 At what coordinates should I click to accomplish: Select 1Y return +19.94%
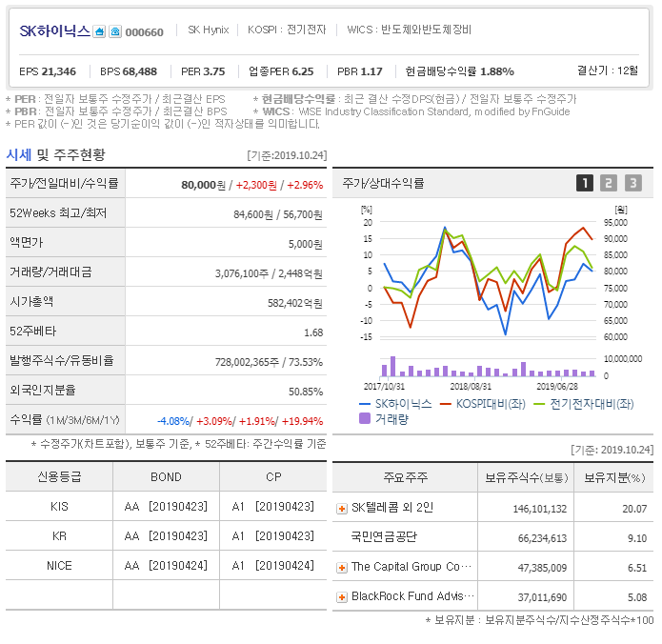(x=302, y=421)
